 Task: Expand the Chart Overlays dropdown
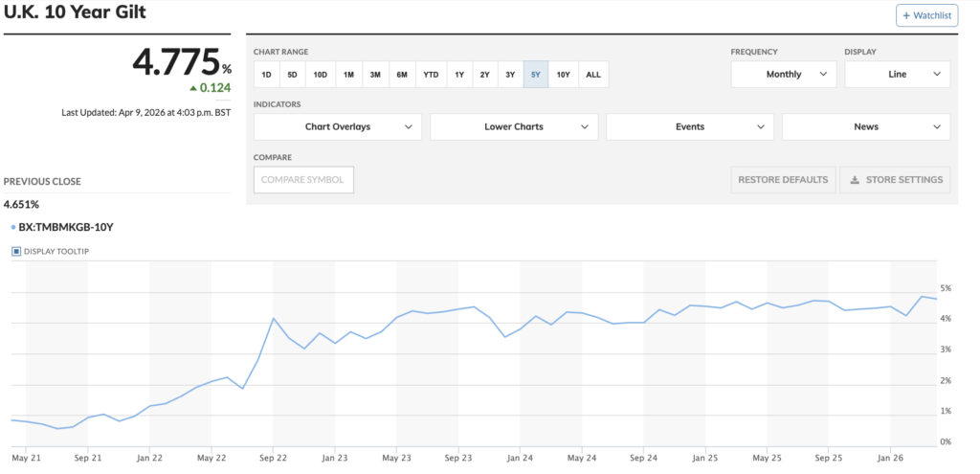tap(338, 126)
